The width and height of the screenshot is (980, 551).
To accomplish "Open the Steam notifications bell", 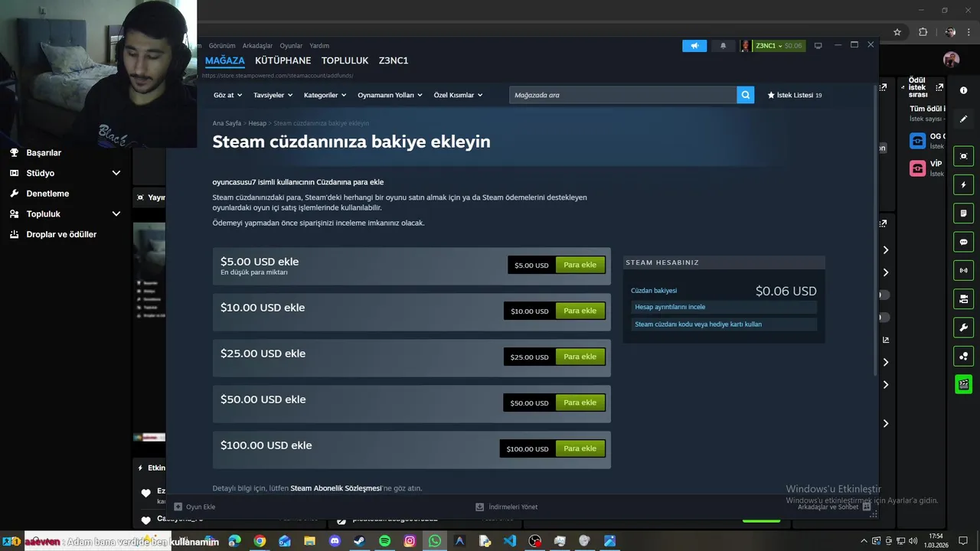I will (x=723, y=46).
